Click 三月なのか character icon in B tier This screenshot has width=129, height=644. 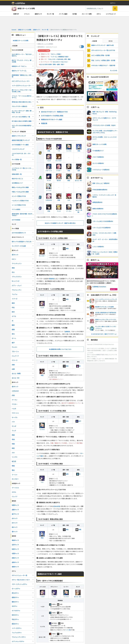49,196
